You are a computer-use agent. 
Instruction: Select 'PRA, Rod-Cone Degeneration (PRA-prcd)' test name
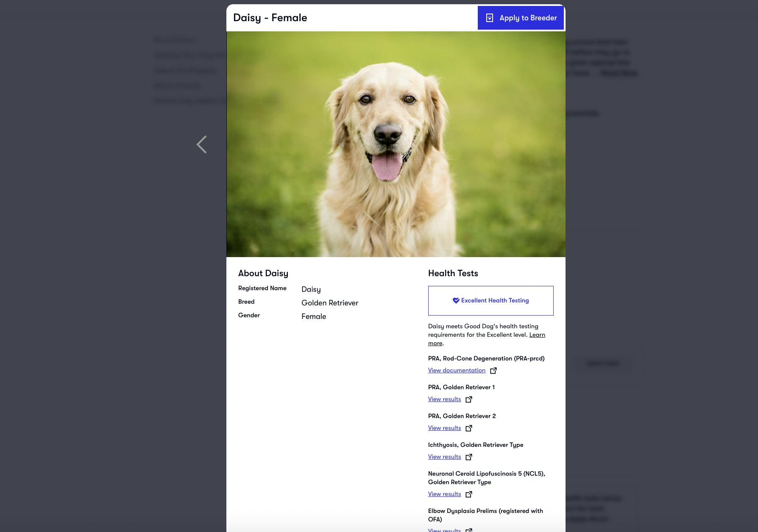pyautogui.click(x=486, y=358)
